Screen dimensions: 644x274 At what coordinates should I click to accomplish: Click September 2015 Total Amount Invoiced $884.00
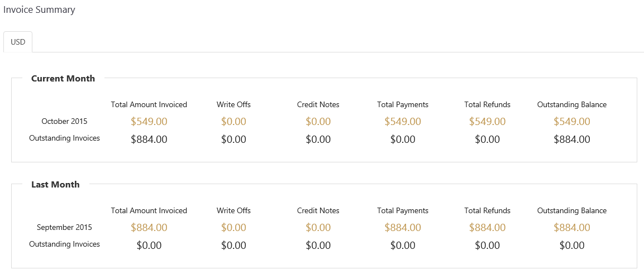149,228
